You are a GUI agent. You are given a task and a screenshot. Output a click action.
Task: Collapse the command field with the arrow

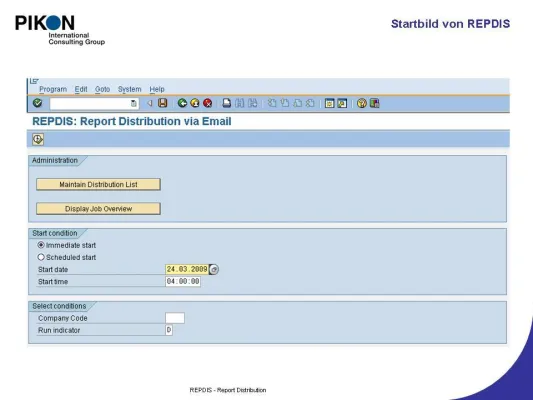point(150,103)
